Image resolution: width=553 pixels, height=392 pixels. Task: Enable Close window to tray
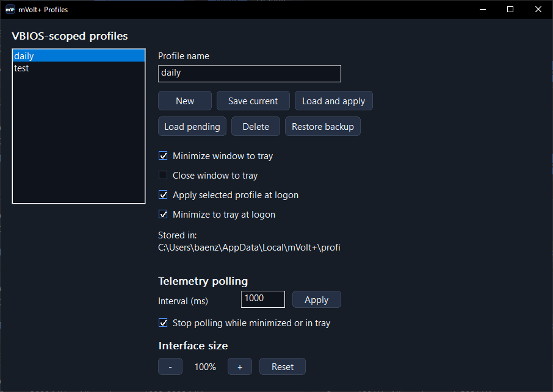click(x=163, y=175)
